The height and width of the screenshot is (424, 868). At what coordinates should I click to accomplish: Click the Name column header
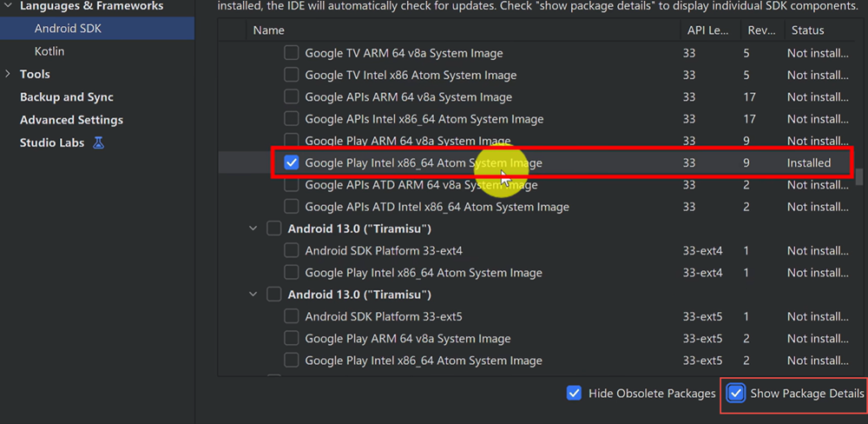[x=268, y=30]
